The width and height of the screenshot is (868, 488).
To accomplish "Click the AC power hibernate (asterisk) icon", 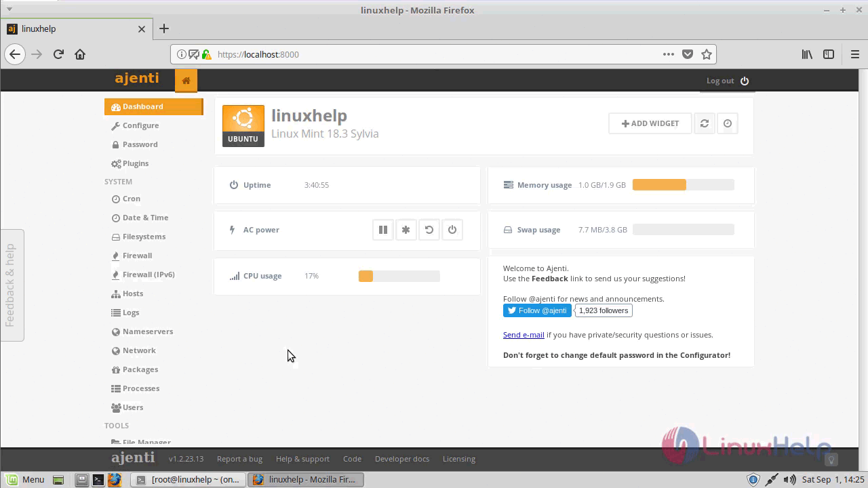I will pos(406,230).
